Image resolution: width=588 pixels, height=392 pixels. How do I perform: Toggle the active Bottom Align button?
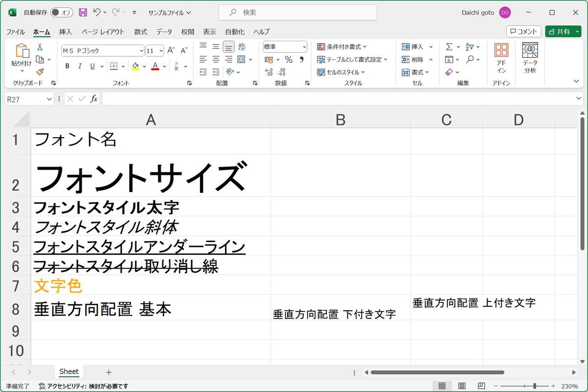[x=229, y=47]
